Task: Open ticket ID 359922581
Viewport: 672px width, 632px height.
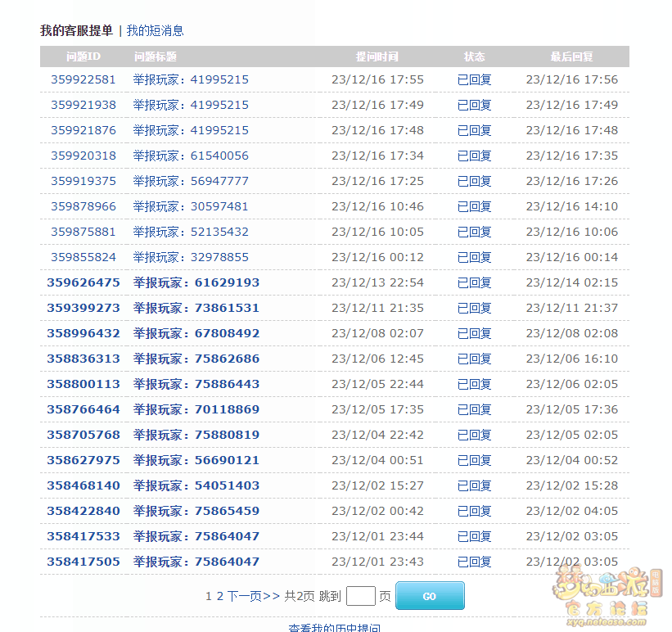Action: [x=83, y=79]
